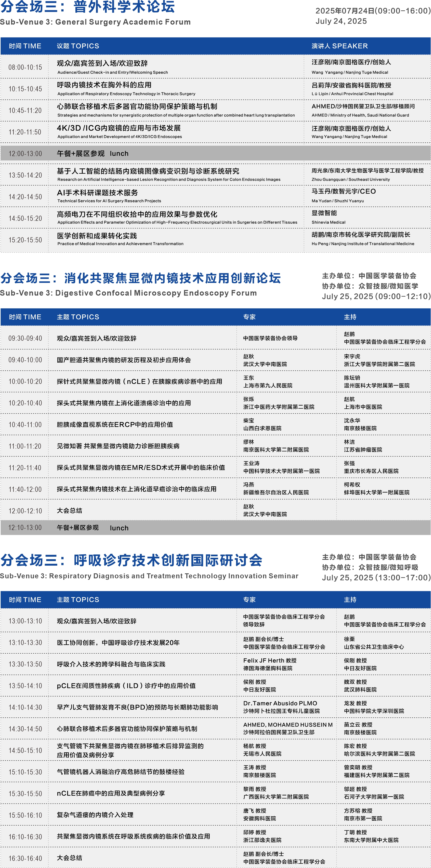Click host '丁明 教授 东南大学附属中大医院'
The width and height of the screenshot is (431, 868).
click(371, 836)
